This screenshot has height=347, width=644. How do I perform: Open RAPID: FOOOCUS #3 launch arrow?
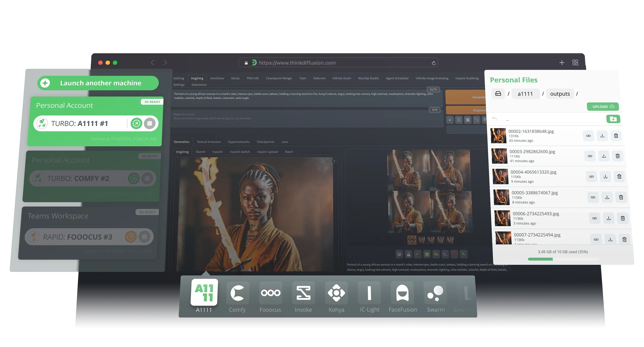pyautogui.click(x=131, y=237)
